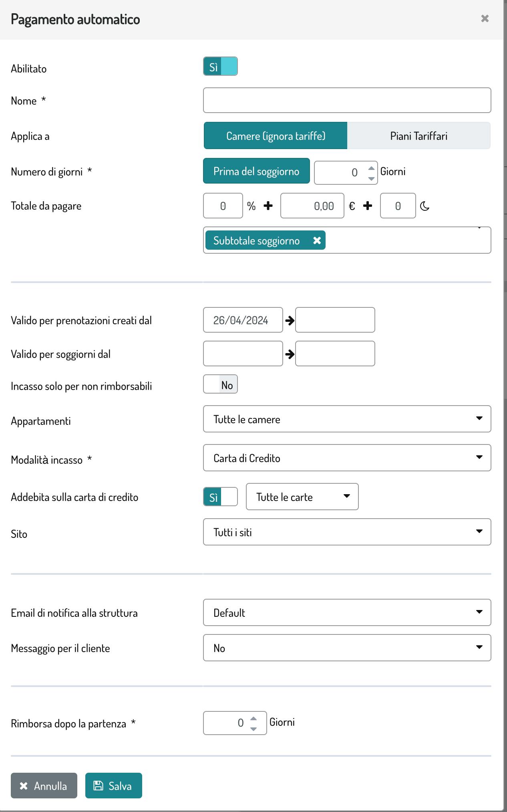This screenshot has height=812, width=507.
Task: Decrease Numero di giorni with down arrow
Action: click(371, 178)
